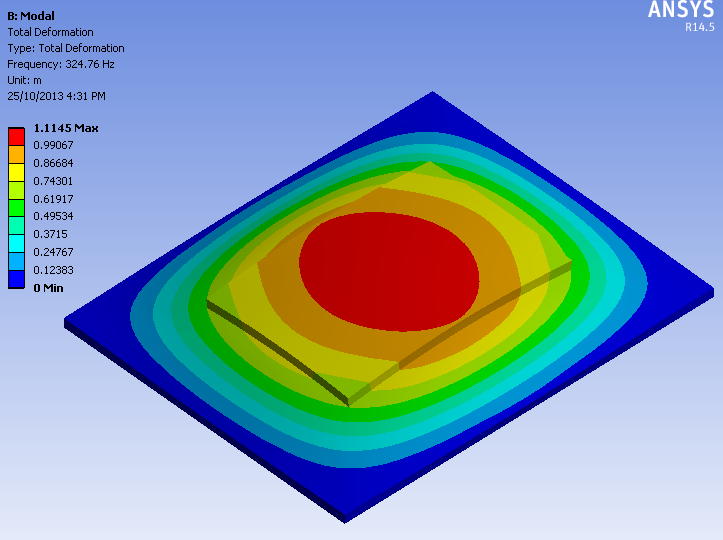Click the date stamp 25/10/2013 4:31 PM
Screen dimensions: 723x540
[x=56, y=96]
